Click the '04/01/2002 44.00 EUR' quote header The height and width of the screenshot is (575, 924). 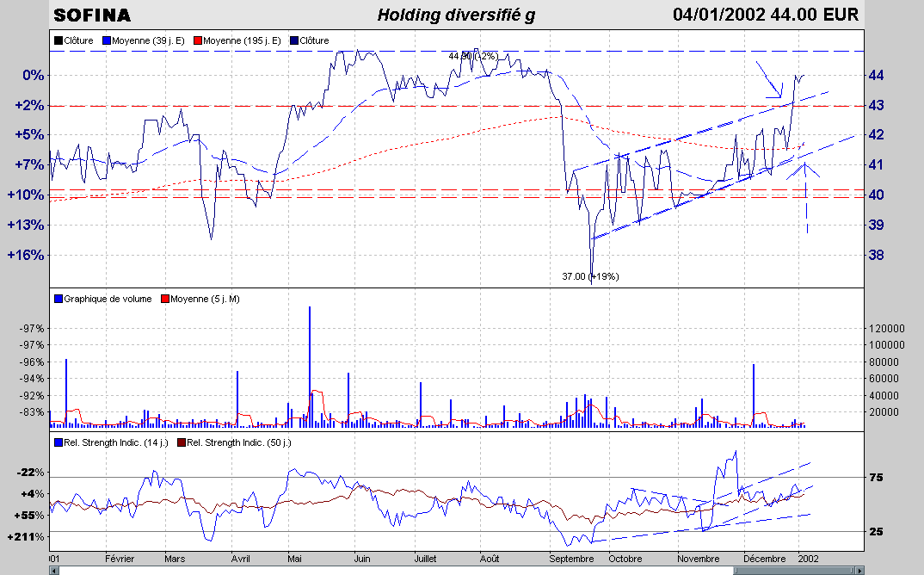click(766, 14)
